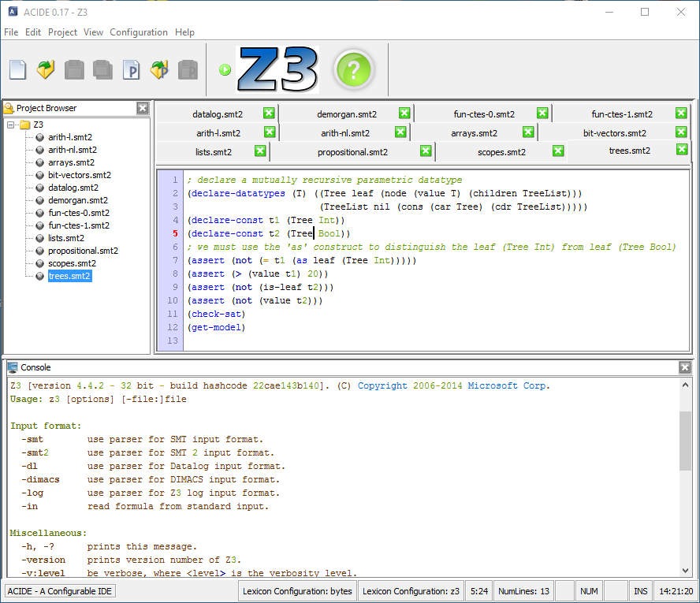Close the bit-vectors.smt2 tab
This screenshot has height=603, width=700.
[x=681, y=132]
